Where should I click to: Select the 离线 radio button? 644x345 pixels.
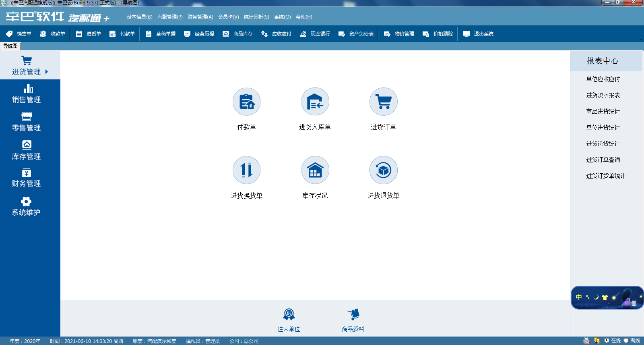tap(626, 341)
